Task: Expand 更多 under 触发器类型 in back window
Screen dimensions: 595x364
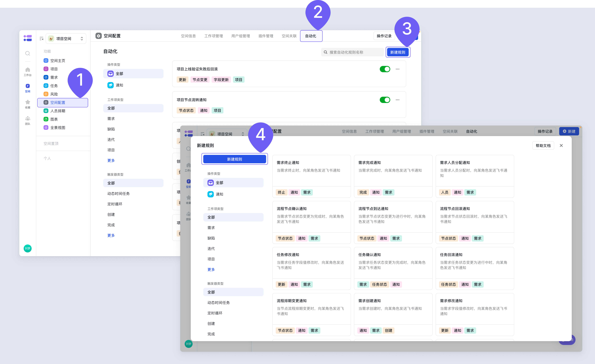Action: (x=111, y=235)
